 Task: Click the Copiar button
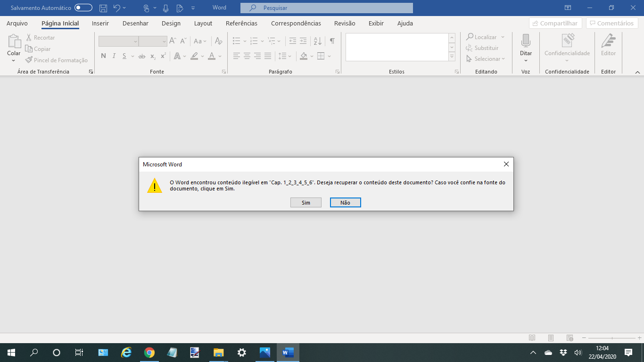coord(38,49)
